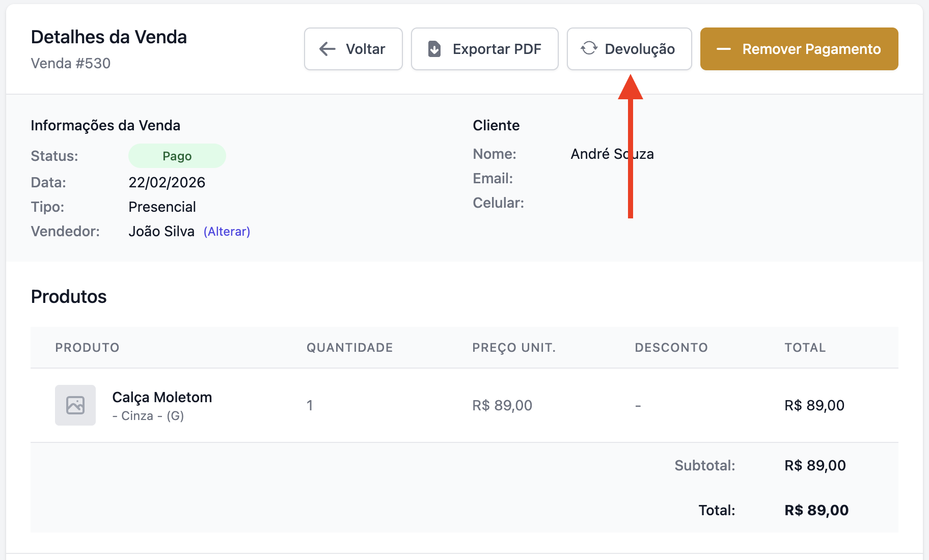Click the Cinza (G) variant text

click(x=148, y=416)
